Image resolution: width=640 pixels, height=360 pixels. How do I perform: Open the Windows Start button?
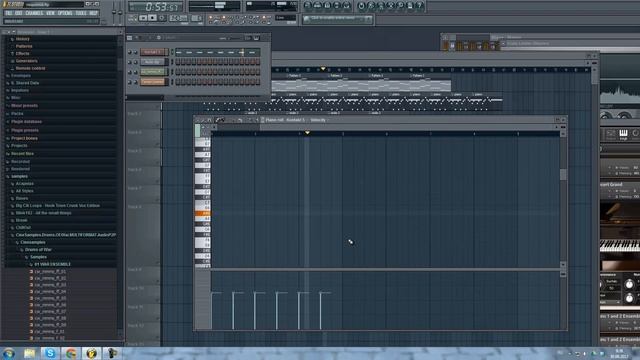click(9, 353)
